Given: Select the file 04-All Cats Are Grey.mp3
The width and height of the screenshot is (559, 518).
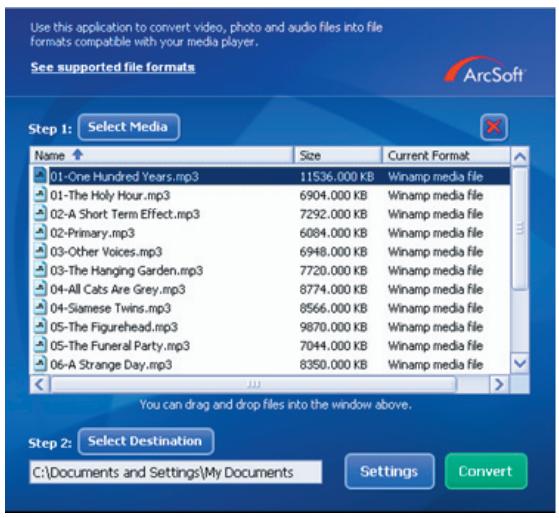Looking at the screenshot, I should [x=118, y=289].
